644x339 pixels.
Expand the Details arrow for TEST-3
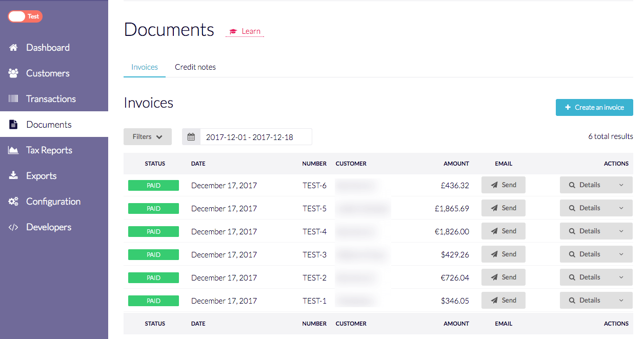621,254
